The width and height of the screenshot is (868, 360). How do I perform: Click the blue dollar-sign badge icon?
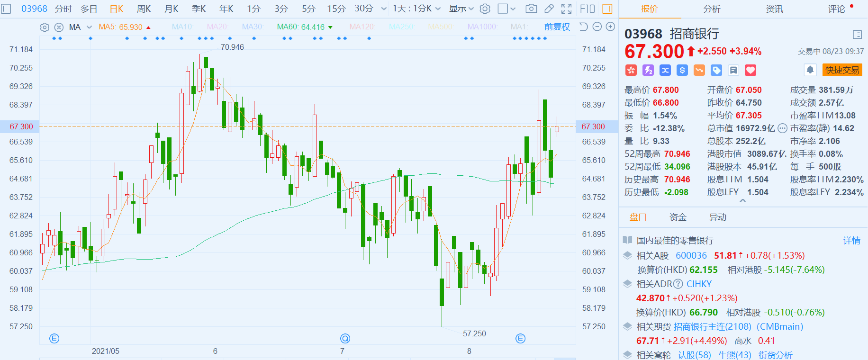point(682,70)
